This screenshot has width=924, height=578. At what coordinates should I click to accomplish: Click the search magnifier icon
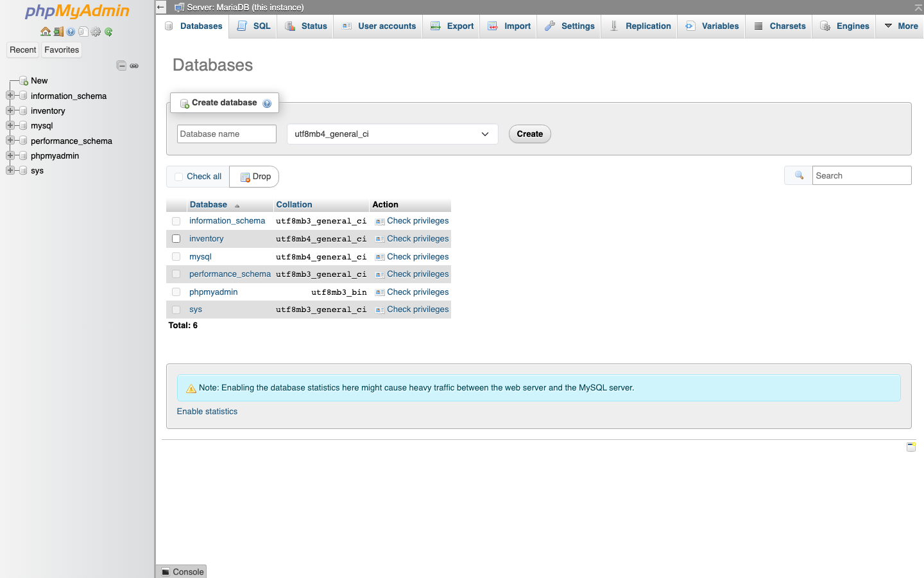click(799, 175)
